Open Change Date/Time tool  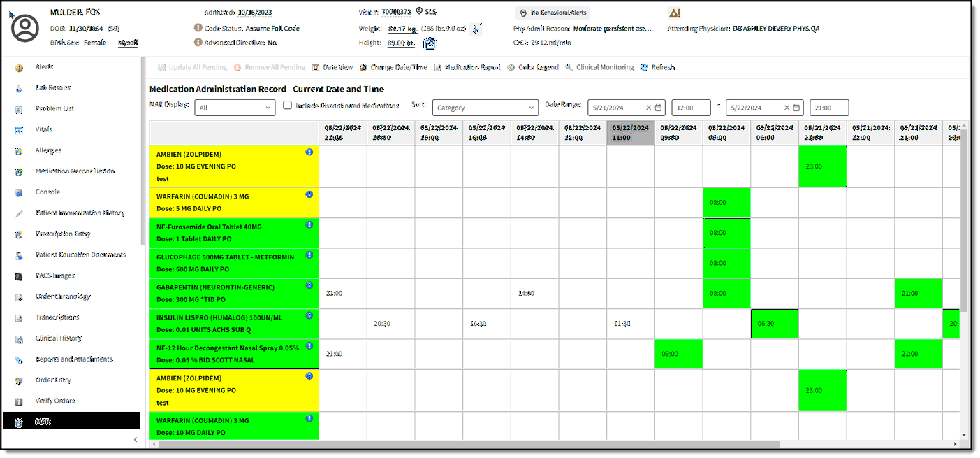tap(363, 68)
